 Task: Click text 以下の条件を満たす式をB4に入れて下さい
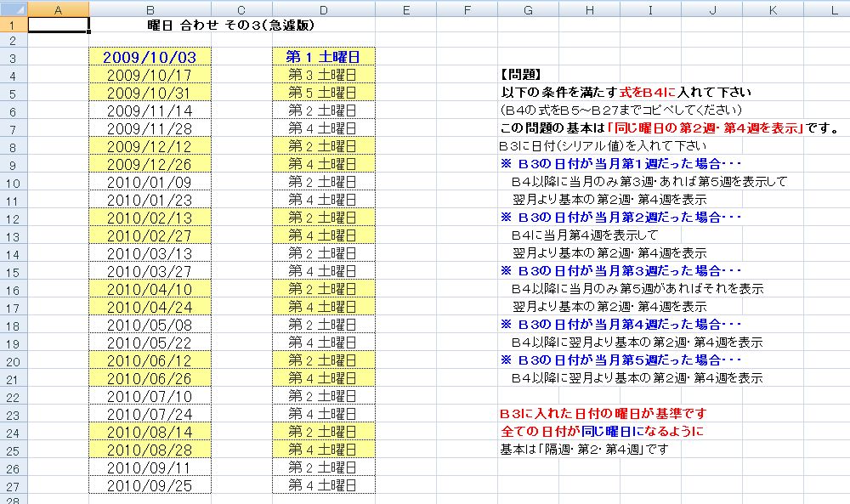pos(626,93)
